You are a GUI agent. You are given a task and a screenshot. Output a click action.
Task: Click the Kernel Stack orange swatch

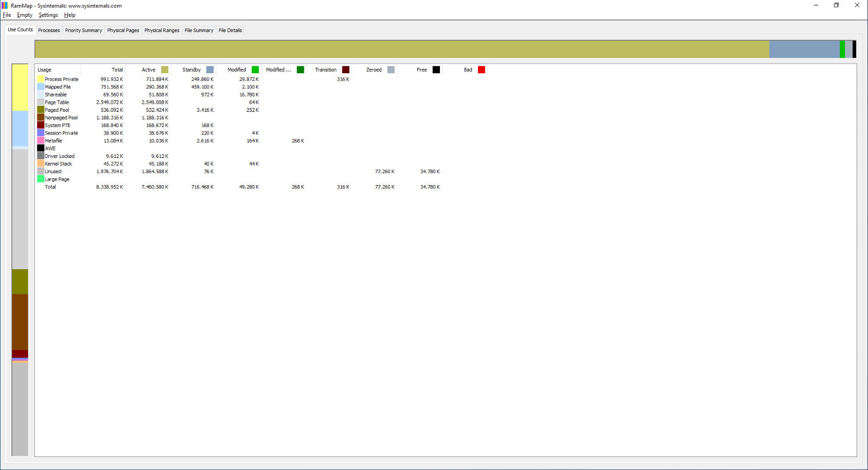(41, 163)
